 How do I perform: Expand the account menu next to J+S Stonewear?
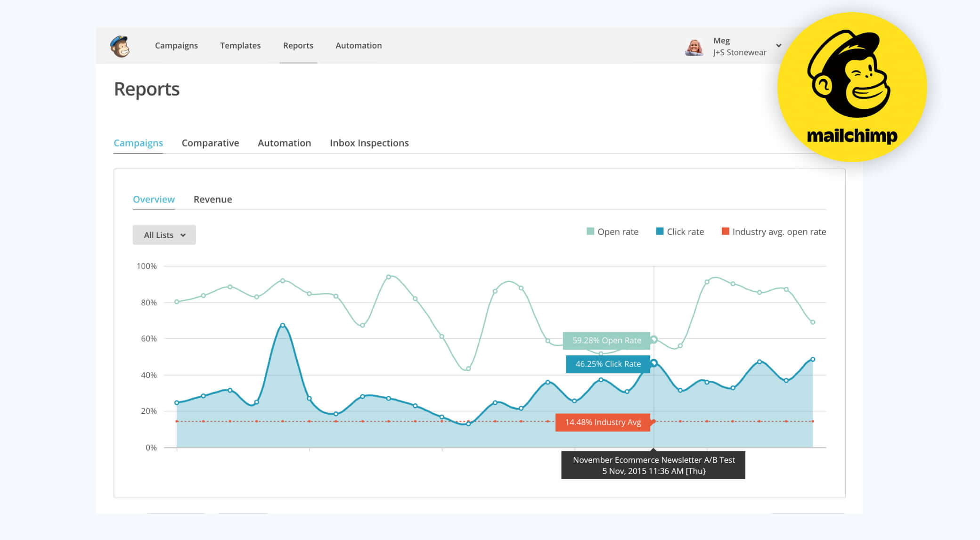click(x=778, y=46)
